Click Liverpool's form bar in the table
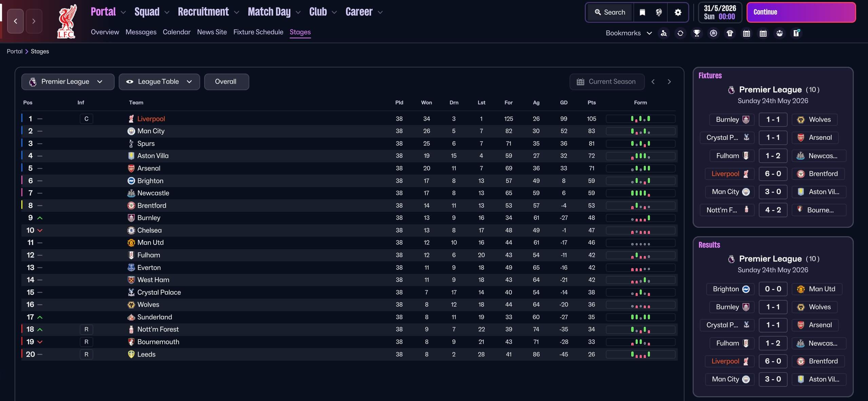This screenshot has width=868, height=401. tap(640, 119)
